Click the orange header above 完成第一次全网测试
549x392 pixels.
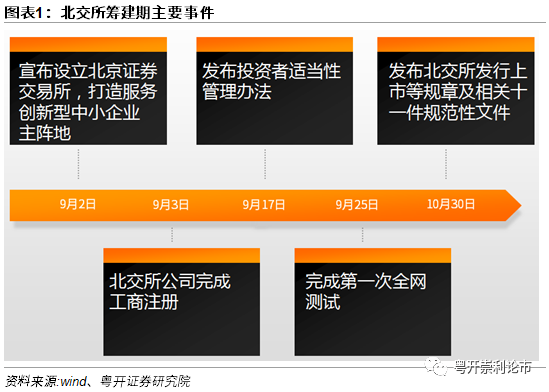point(373,256)
